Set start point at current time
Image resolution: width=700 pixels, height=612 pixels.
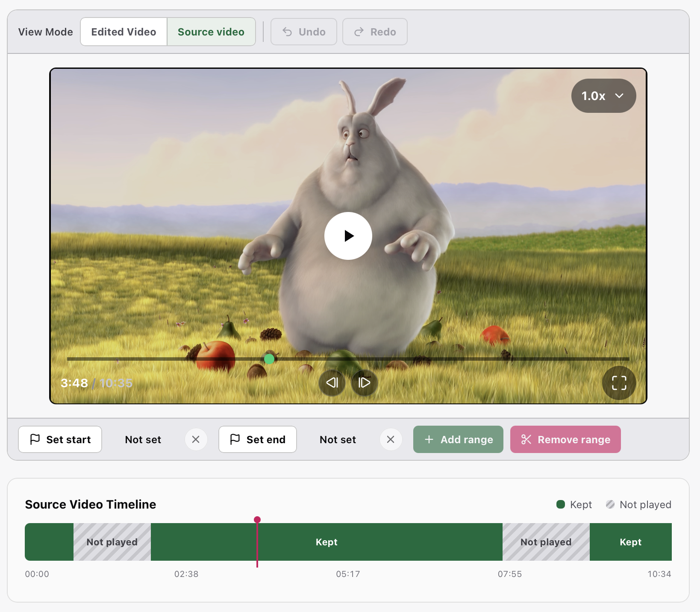pos(60,439)
